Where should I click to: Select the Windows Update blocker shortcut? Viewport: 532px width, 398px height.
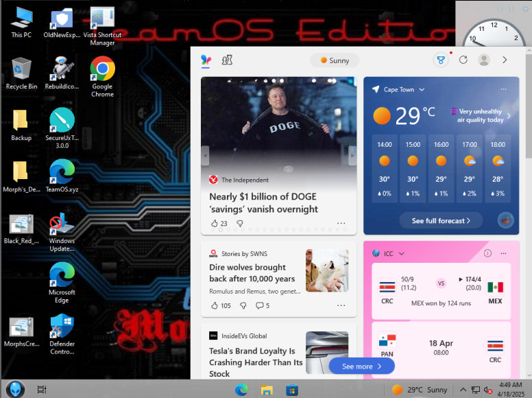(62, 232)
